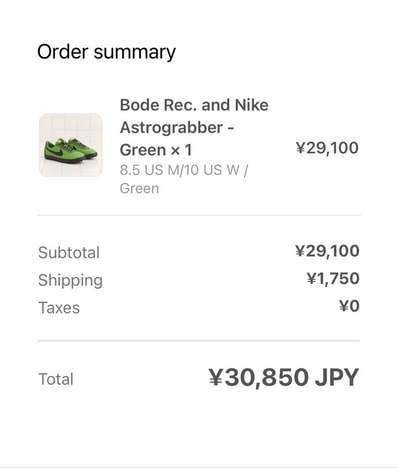Select the Bode Rec. and Nike product title

click(194, 105)
